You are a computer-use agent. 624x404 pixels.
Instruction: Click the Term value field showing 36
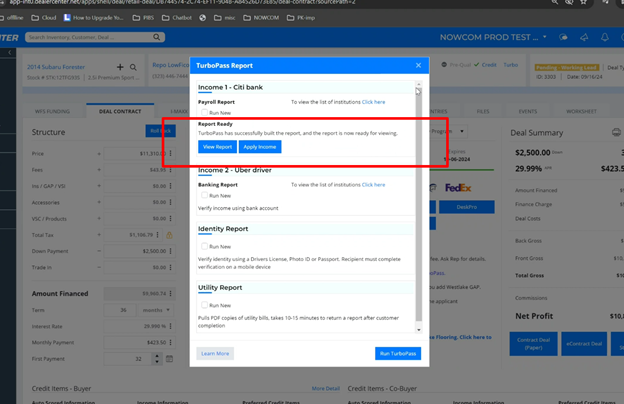pyautogui.click(x=120, y=310)
